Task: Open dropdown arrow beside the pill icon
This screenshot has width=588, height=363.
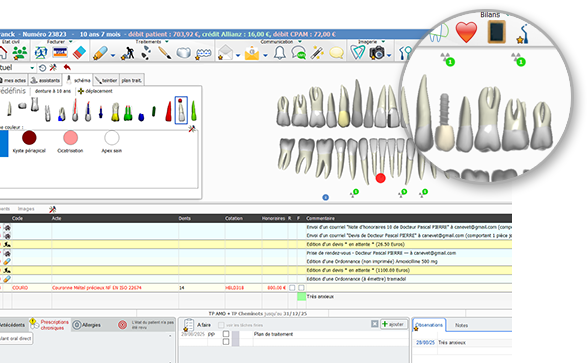Action: [x=112, y=56]
